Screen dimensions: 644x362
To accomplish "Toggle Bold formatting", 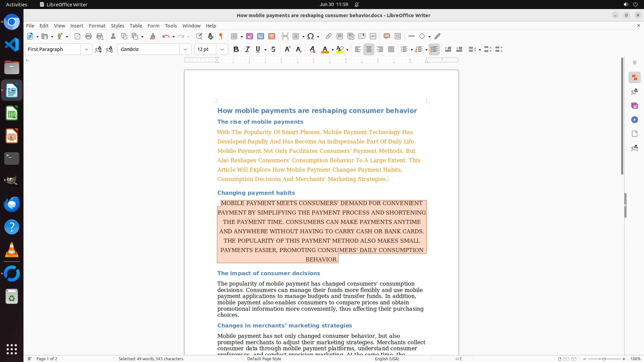I will [x=236, y=49].
